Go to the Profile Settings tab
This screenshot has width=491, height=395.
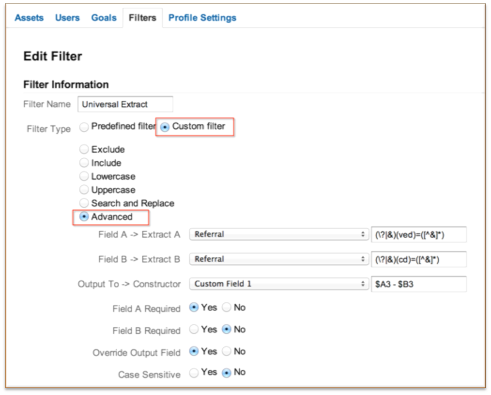click(202, 18)
